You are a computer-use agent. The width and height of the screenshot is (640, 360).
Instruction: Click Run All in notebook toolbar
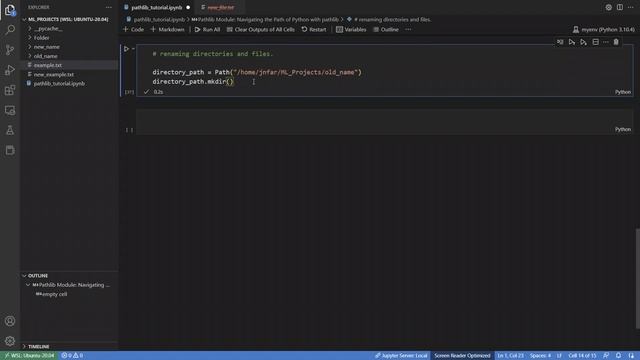[207, 29]
